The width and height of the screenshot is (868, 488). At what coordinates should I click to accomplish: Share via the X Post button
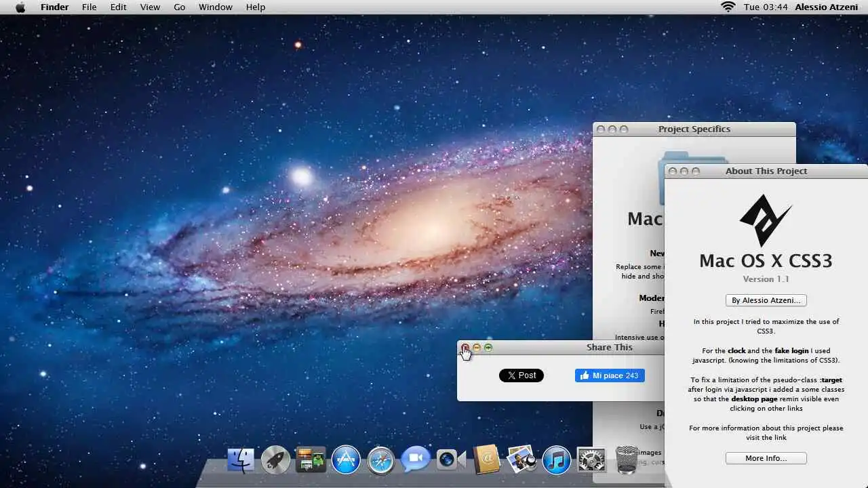521,375
